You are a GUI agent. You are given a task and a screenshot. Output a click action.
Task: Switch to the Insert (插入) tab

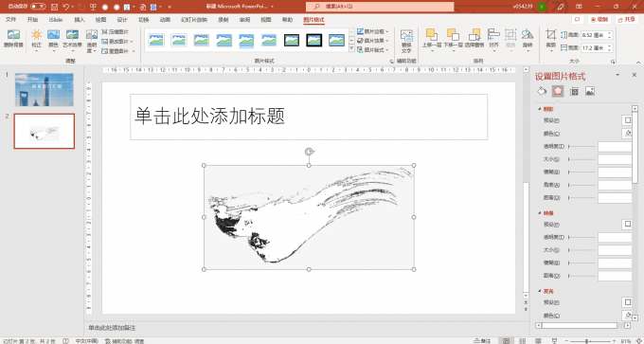coord(79,19)
